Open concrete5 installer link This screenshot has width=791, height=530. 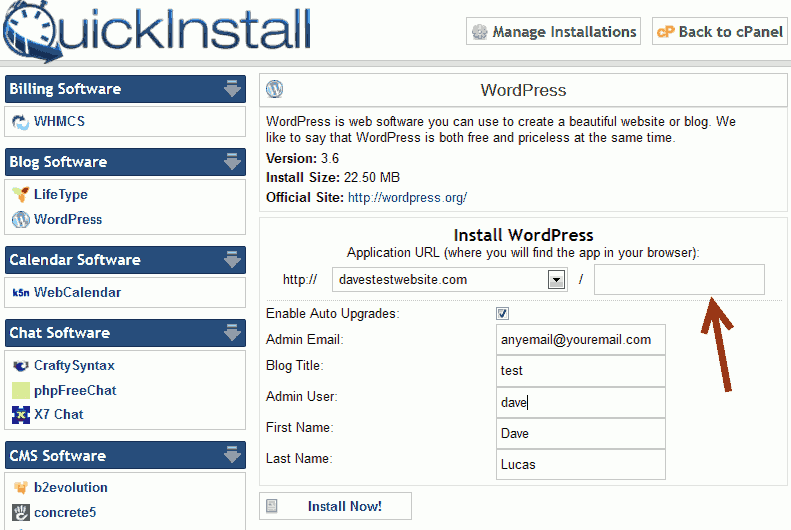(x=65, y=512)
